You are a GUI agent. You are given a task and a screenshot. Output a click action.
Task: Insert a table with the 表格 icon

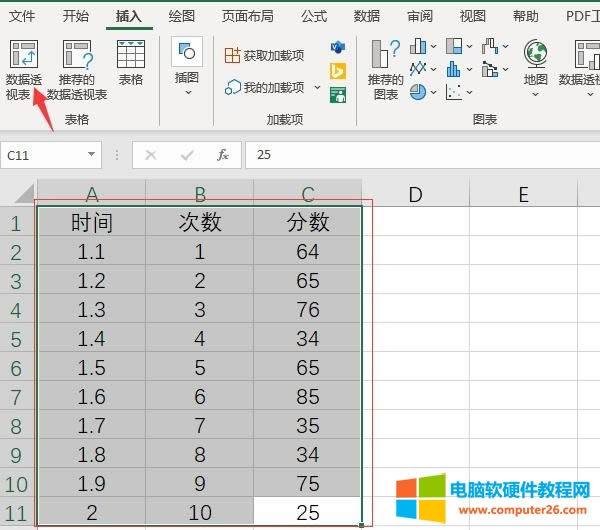click(x=131, y=62)
